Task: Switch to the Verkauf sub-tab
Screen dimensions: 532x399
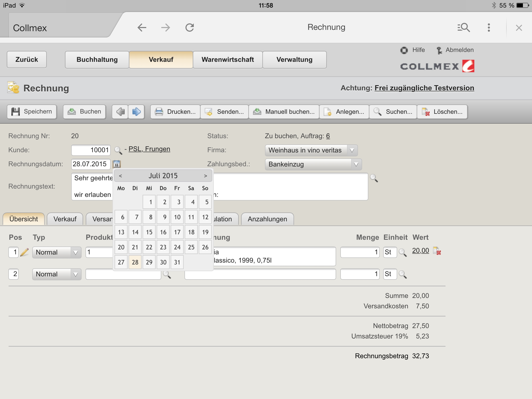Action: [x=65, y=219]
